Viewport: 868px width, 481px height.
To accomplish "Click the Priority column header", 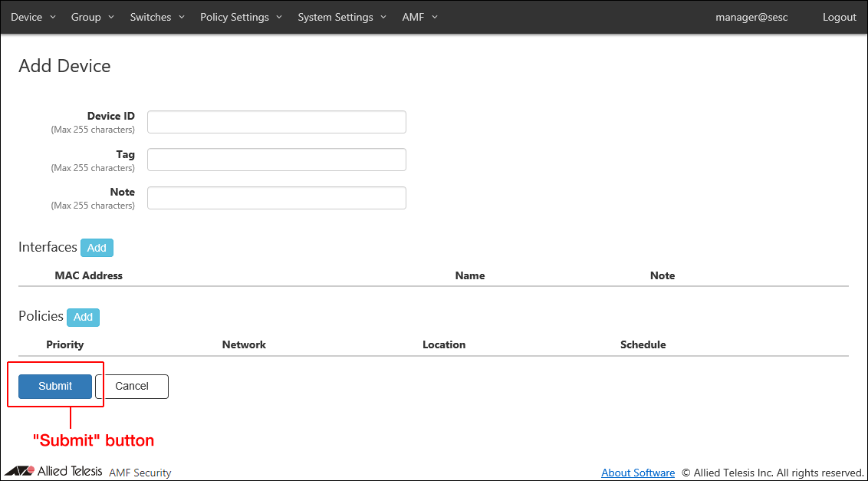I will [x=65, y=344].
